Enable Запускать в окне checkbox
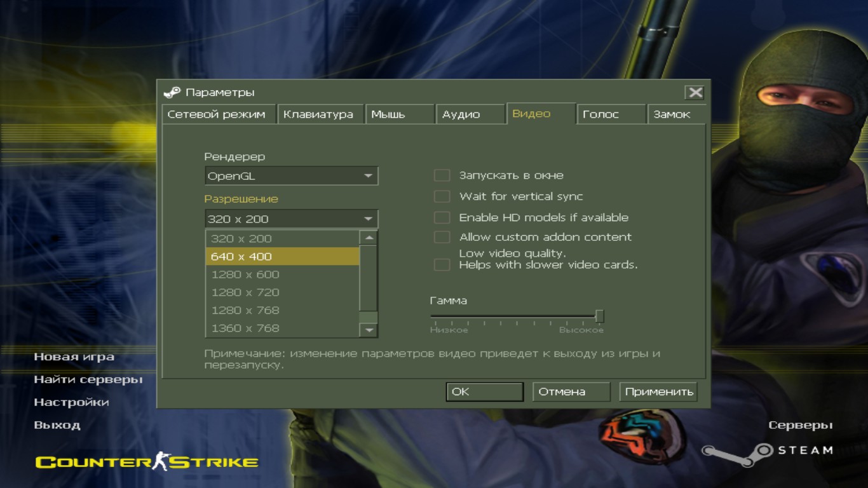 click(x=442, y=175)
